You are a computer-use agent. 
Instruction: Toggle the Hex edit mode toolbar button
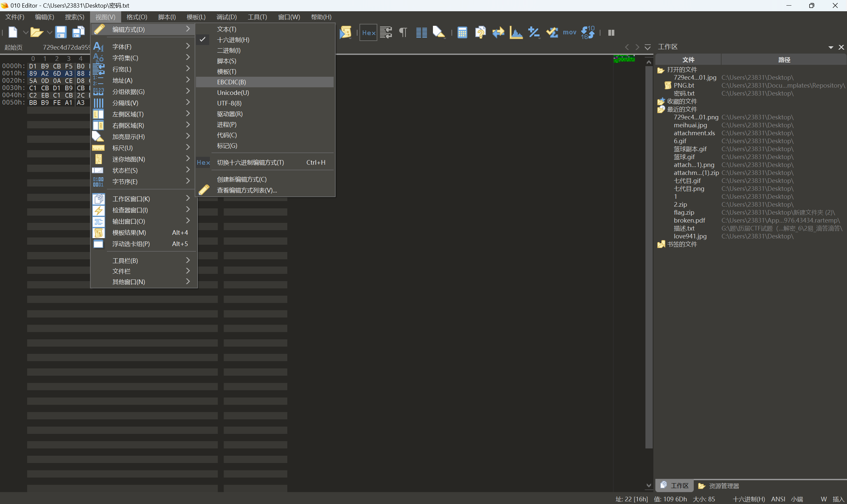coord(368,33)
